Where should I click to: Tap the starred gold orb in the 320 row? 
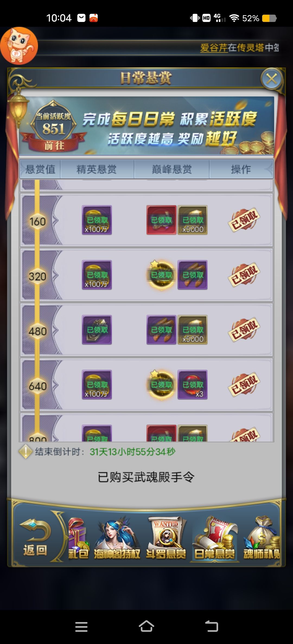(x=161, y=275)
